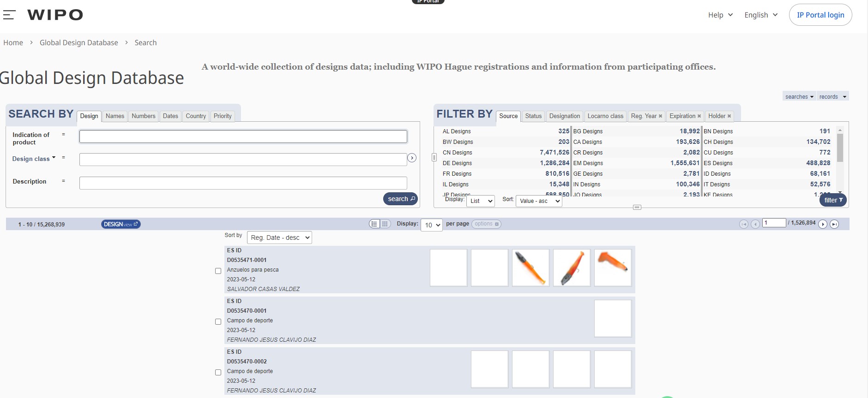Open the Designation filter tab

pos(565,116)
